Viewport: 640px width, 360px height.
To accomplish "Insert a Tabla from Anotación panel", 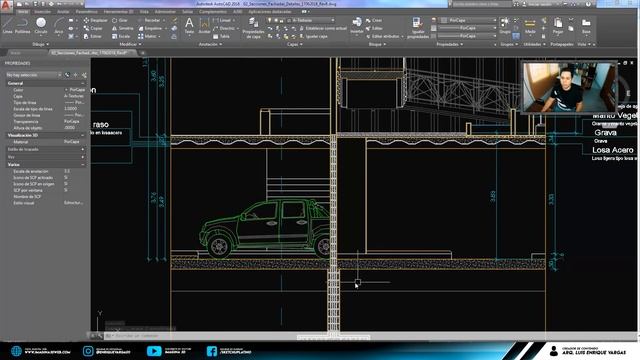I will [221, 36].
